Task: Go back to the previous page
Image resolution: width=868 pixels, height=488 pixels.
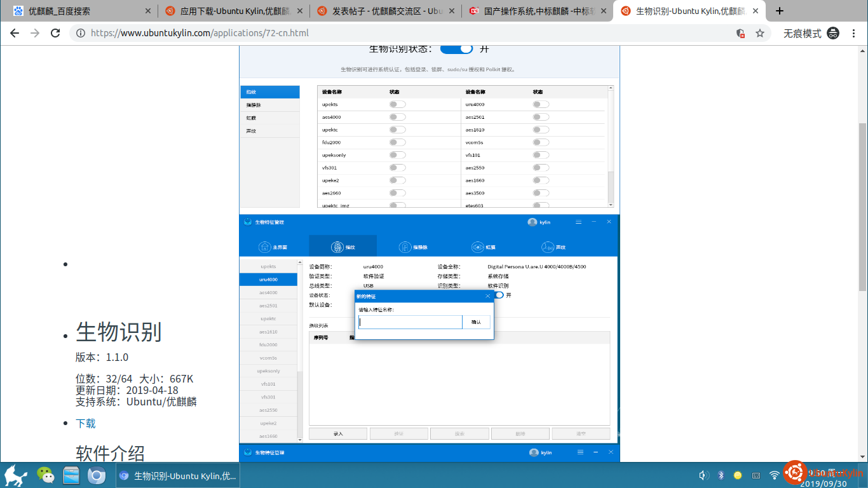Action: 15,33
